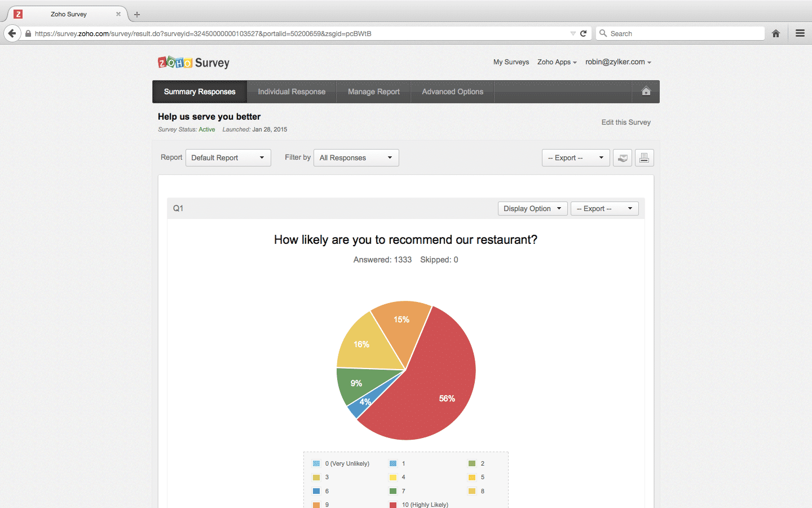
Task: Click the Help us serve you better title
Action: 209,117
